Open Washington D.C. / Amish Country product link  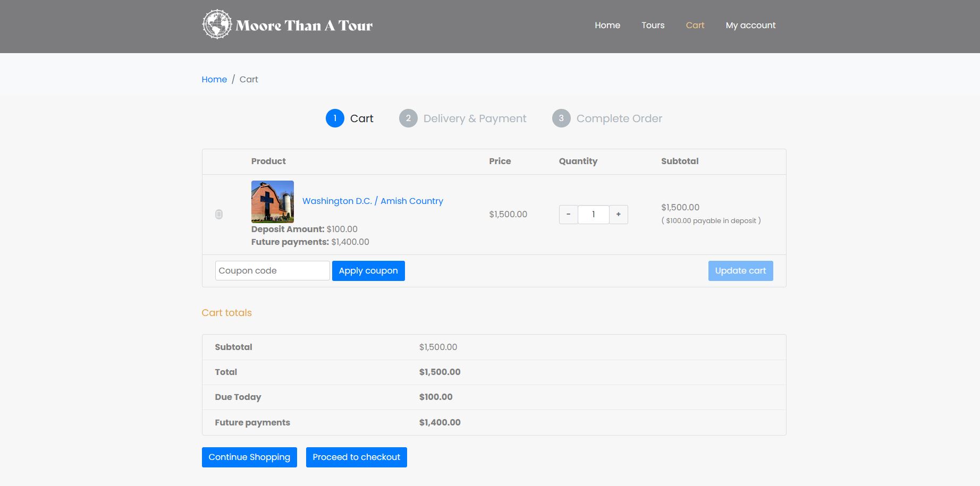(x=373, y=201)
